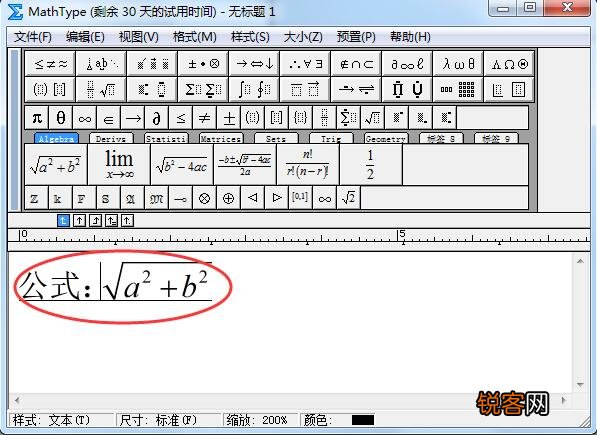Insert the quadratic formula expression
This screenshot has height=435, width=597.
[245, 164]
